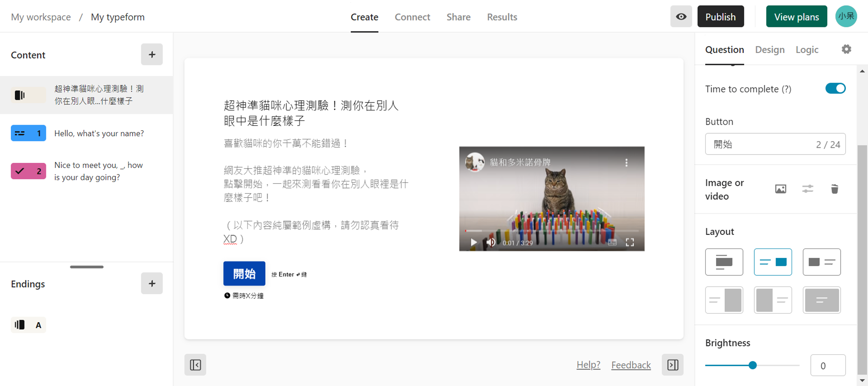This screenshot has height=386, width=868.
Task: Switch to the Share tab
Action: (458, 17)
